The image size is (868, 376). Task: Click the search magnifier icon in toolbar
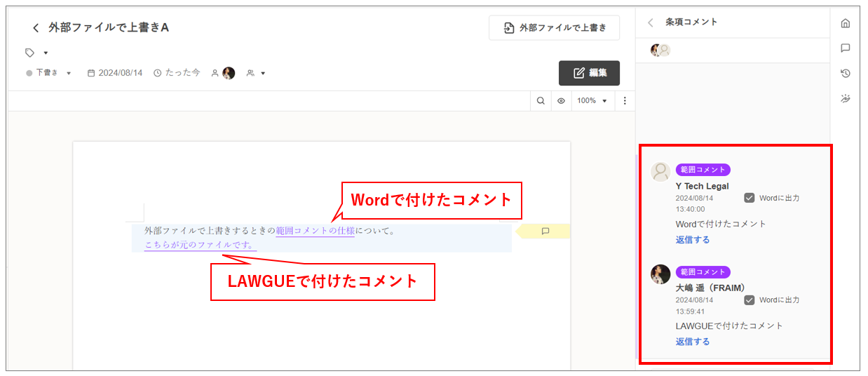tap(541, 101)
